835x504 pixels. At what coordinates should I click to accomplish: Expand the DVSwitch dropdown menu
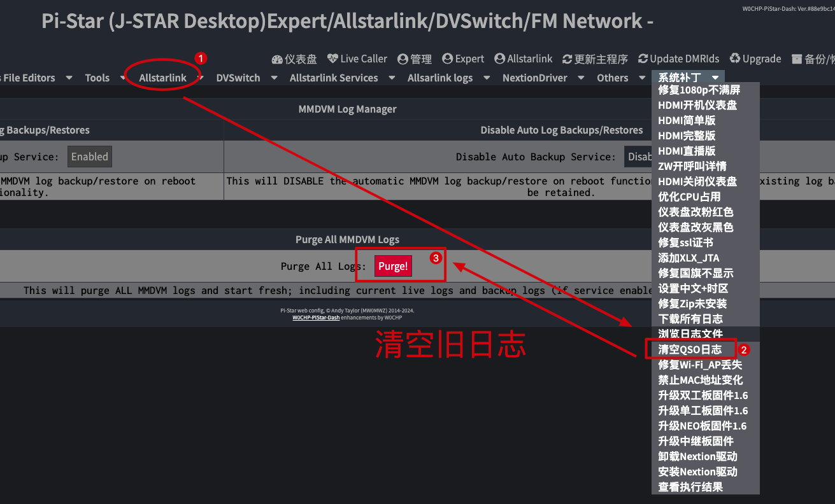(246, 78)
